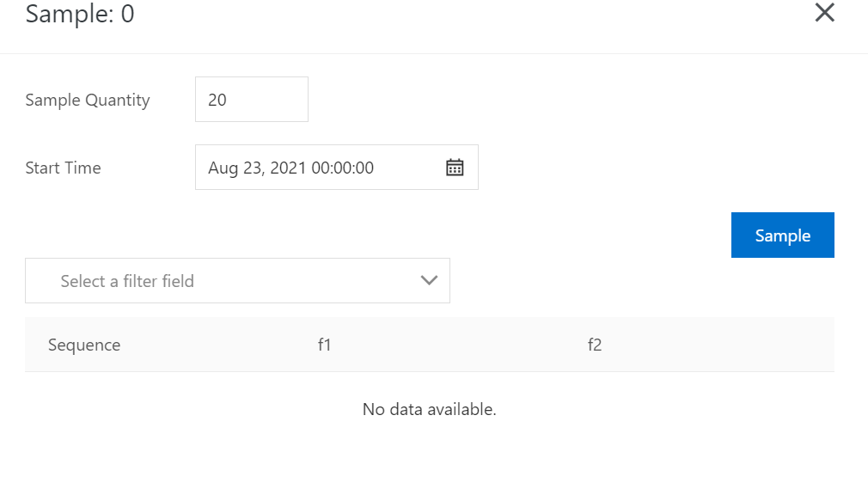Click the Sequence column header
This screenshot has height=501, width=868.
84,345
